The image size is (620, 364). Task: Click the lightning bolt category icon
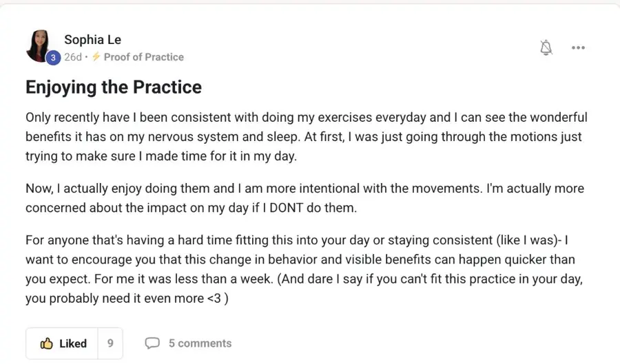96,57
